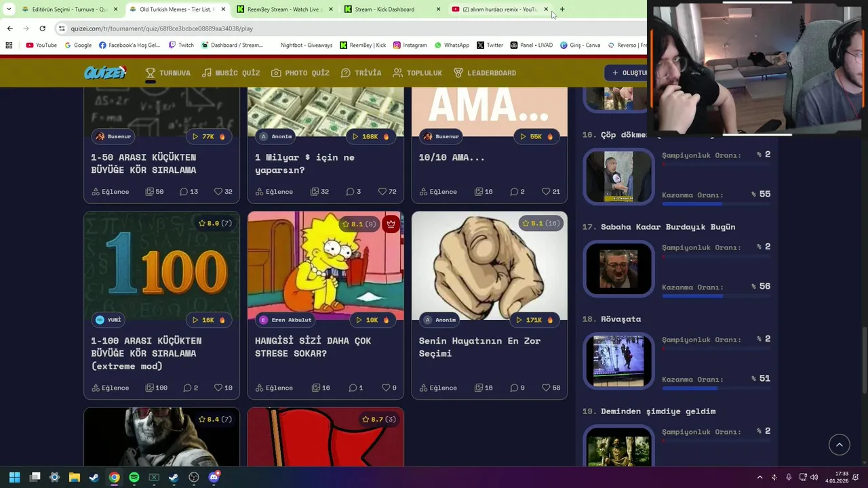The width and height of the screenshot is (868, 488).
Task: Open the Eren Akbulut author profile
Action: point(285,320)
